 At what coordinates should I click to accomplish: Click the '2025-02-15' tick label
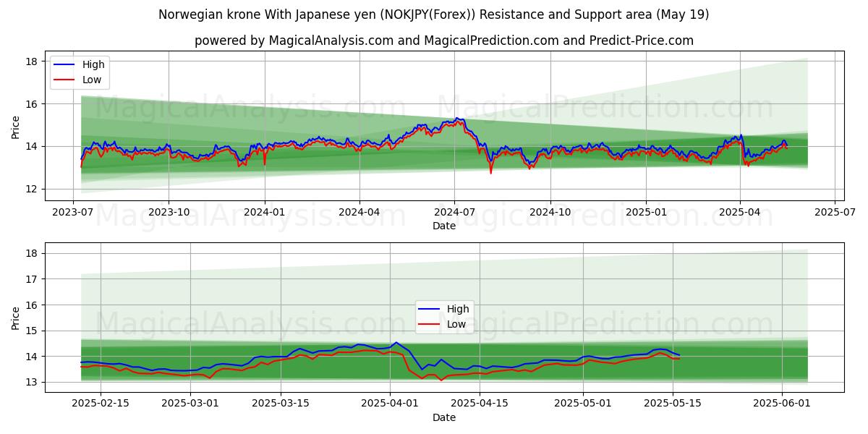pos(100,404)
